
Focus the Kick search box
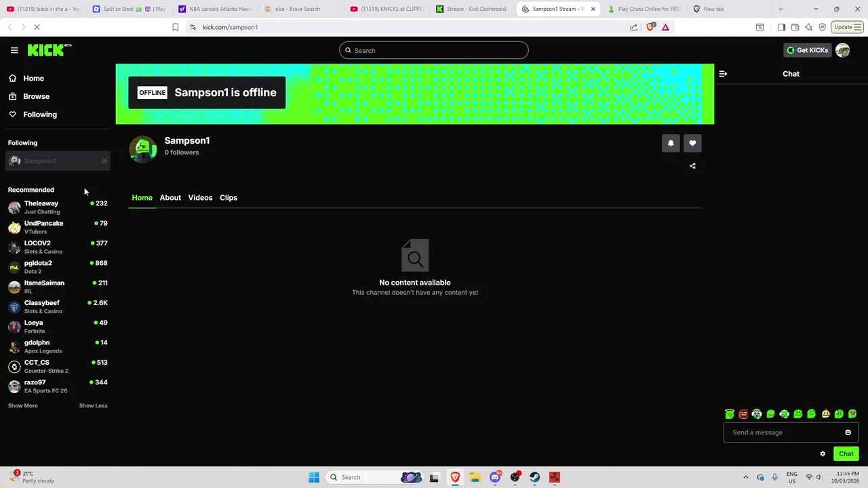pyautogui.click(x=434, y=50)
